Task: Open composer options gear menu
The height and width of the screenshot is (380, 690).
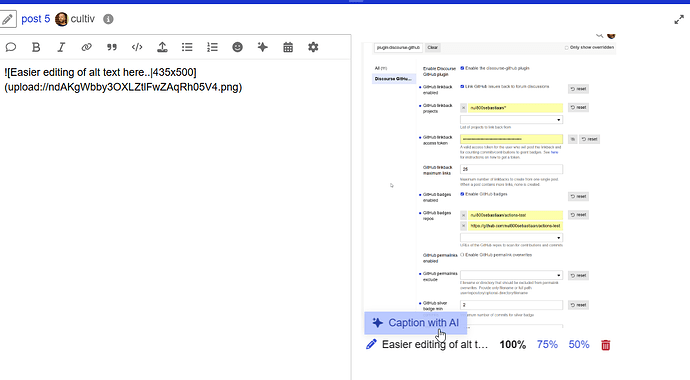Action: 313,47
